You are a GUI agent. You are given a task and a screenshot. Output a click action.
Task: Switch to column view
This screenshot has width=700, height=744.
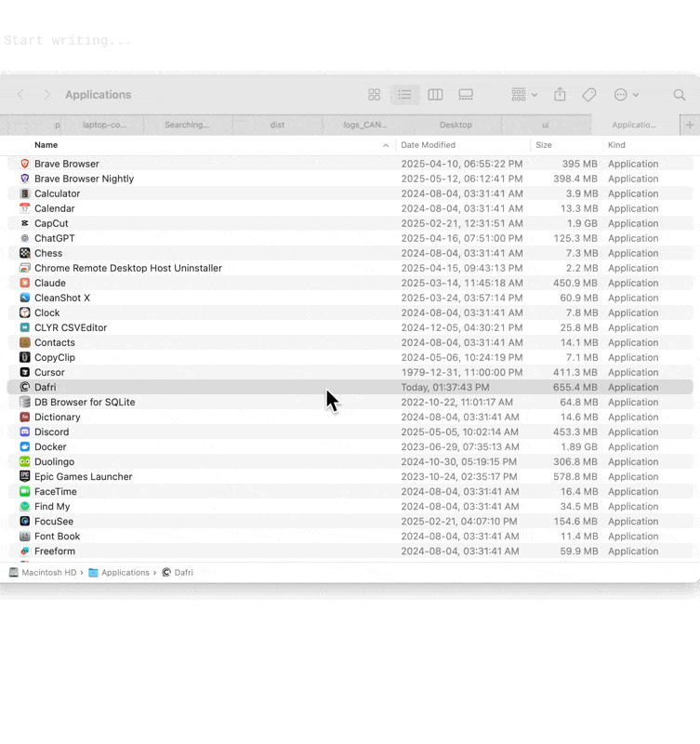pyautogui.click(x=435, y=95)
